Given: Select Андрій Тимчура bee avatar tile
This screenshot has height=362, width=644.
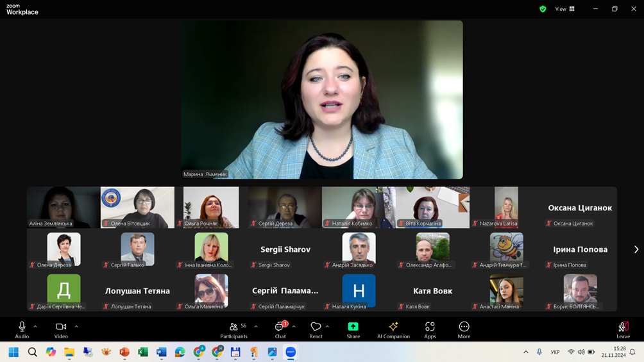Looking at the screenshot, I should [506, 249].
